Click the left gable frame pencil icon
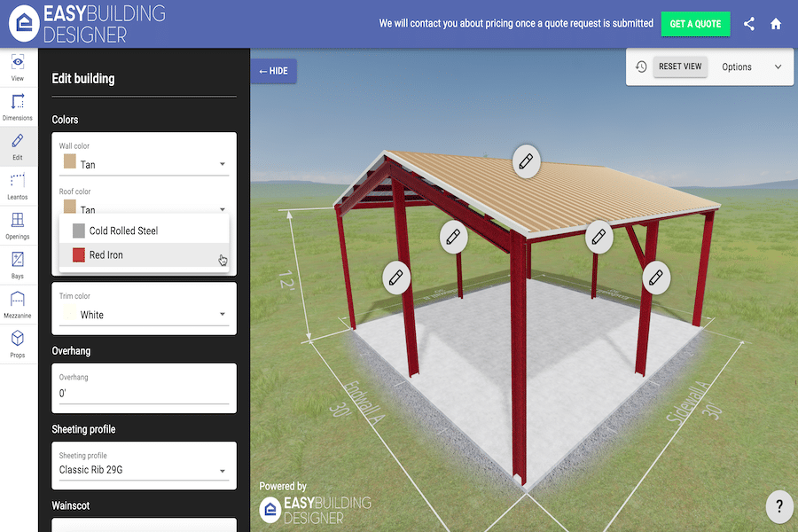 [x=453, y=236]
